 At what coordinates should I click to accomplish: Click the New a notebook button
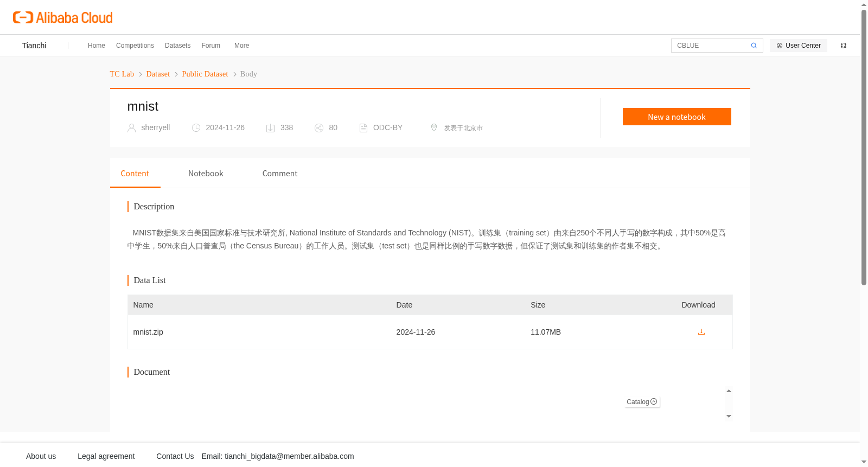[677, 117]
